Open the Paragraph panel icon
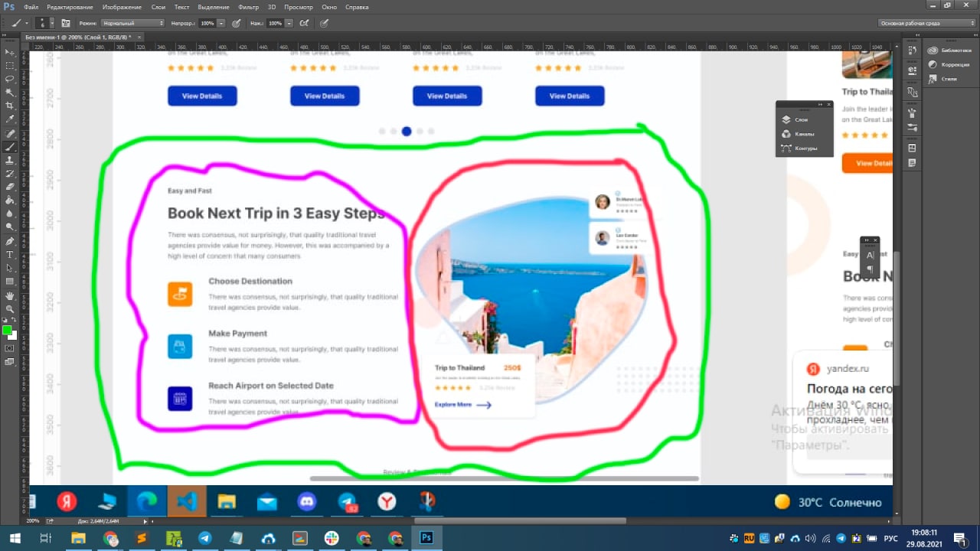Image resolution: width=980 pixels, height=551 pixels. 870,269
